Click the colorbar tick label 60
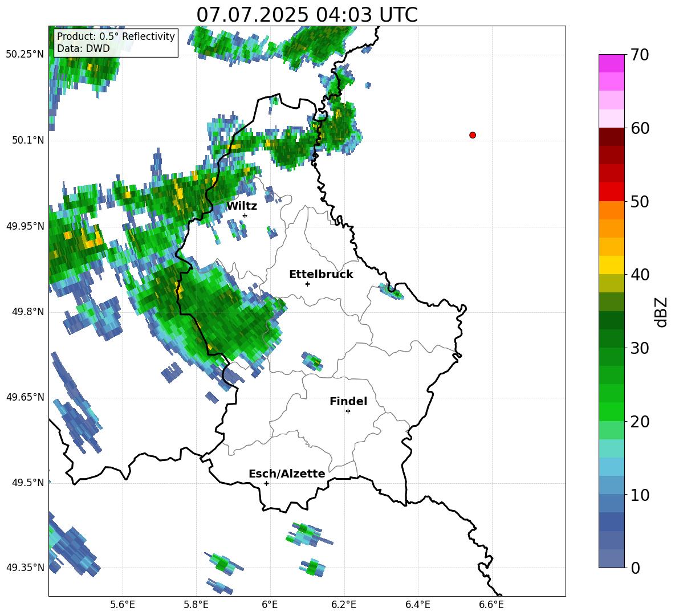This screenshot has height=616, width=675. coord(639,128)
